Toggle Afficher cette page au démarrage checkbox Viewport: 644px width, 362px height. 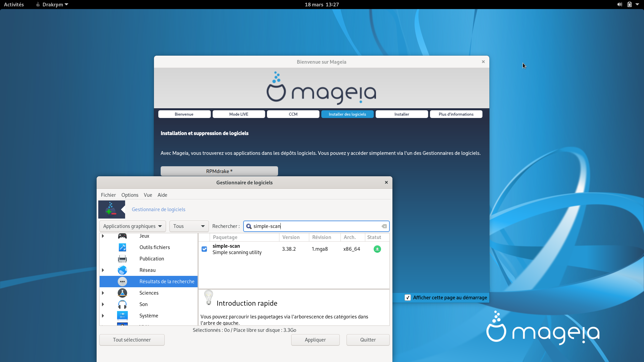tap(408, 298)
